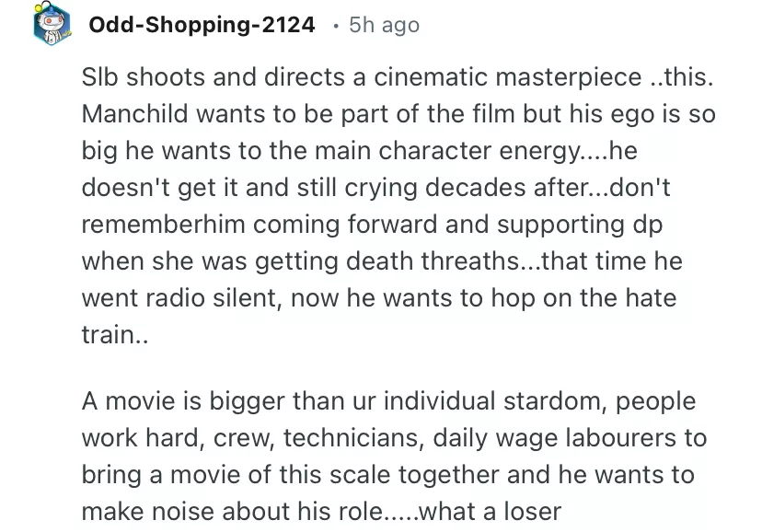
Task: Click the "5h ago" comment timestamp
Action: [384, 26]
